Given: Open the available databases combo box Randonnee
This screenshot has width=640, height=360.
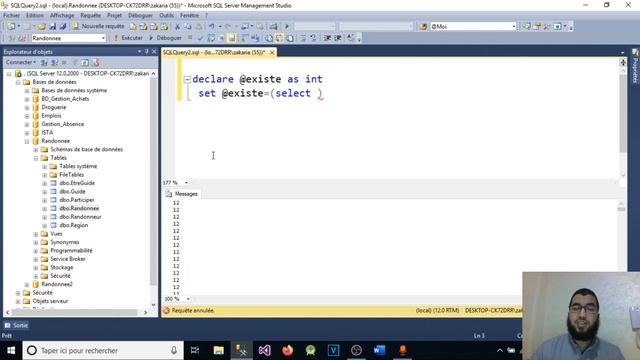Looking at the screenshot, I should 69,38.
